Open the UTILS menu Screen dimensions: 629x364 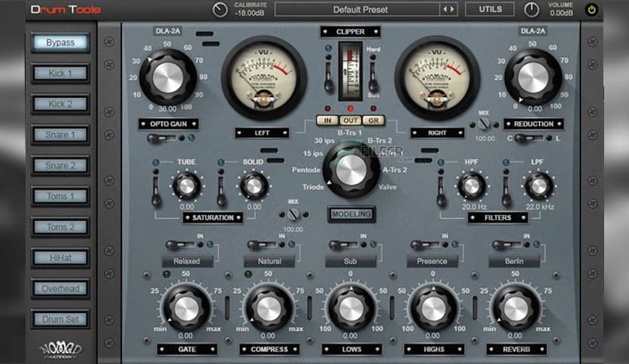tap(490, 9)
